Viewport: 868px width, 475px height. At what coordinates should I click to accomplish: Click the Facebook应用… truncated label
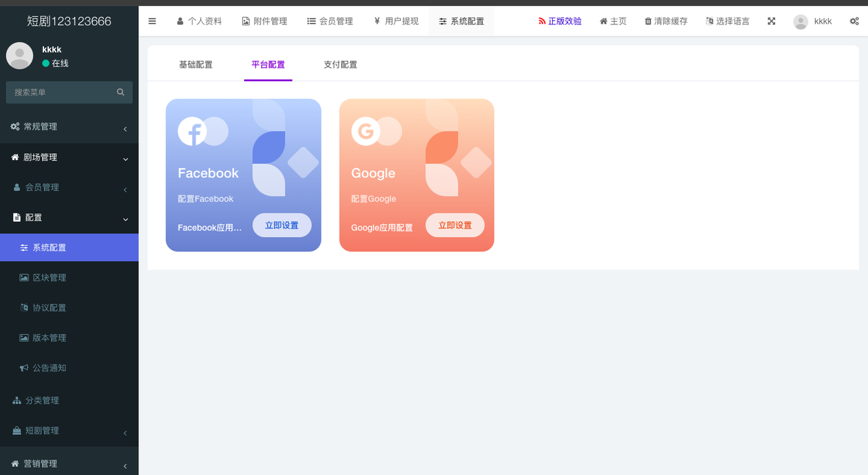coord(210,228)
